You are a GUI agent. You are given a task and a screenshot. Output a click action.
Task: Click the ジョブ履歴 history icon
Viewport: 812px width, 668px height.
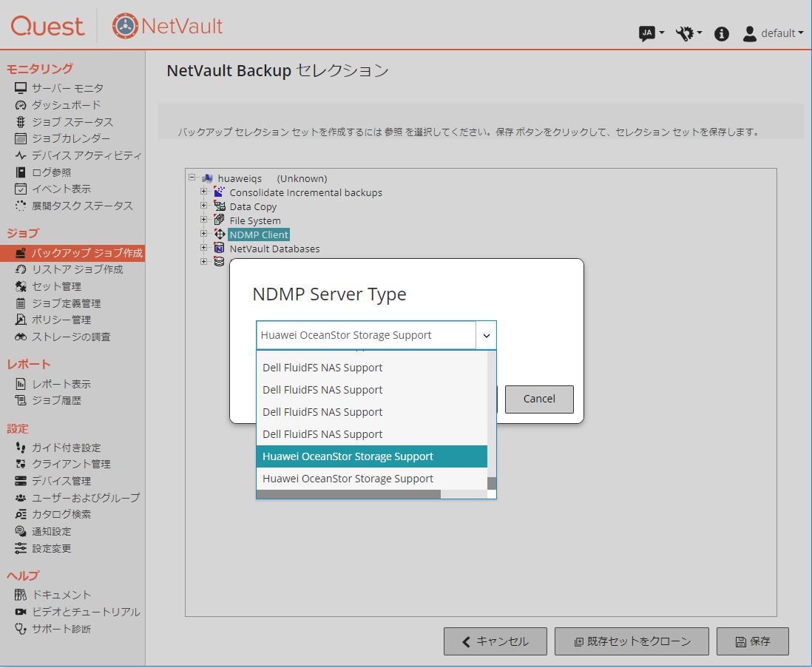click(21, 400)
